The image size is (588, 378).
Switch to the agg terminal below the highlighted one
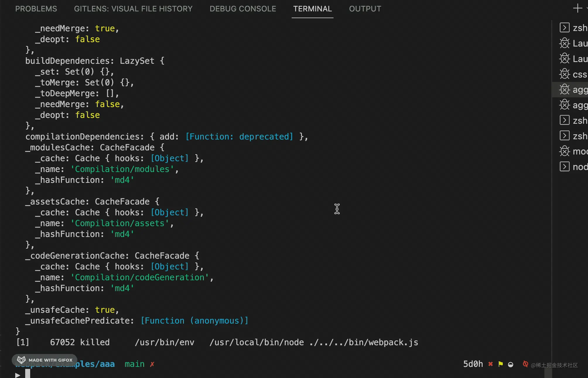tap(573, 105)
